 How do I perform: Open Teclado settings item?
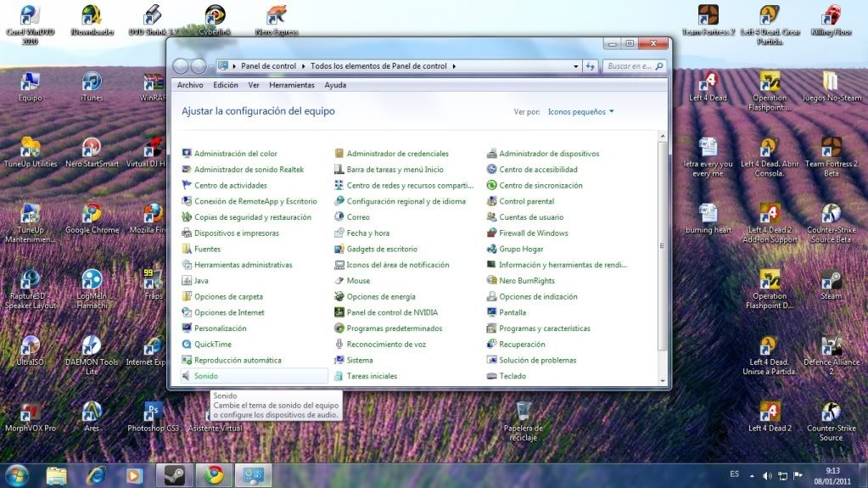[512, 376]
